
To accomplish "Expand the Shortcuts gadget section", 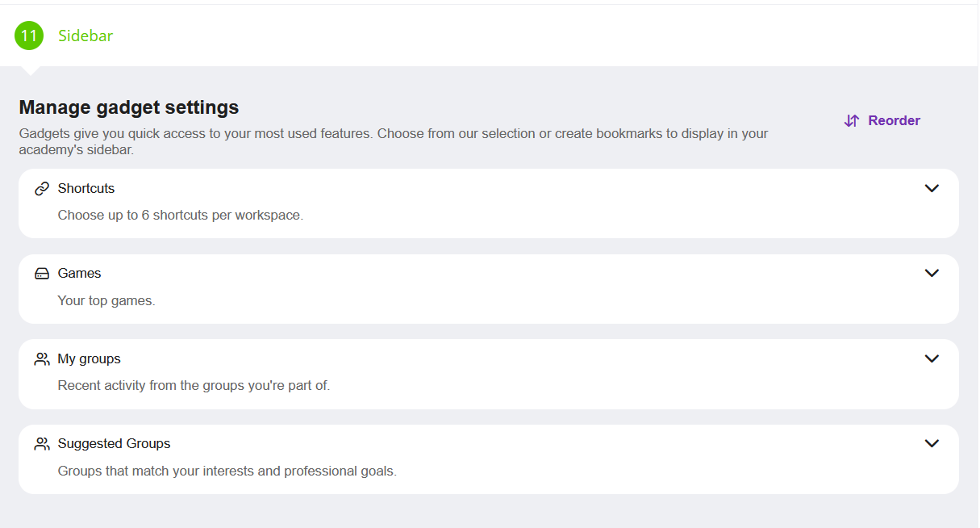I will 932,188.
